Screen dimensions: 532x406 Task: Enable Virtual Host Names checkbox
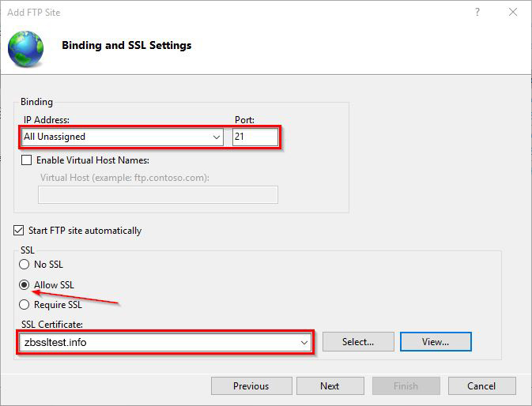pyautogui.click(x=28, y=160)
